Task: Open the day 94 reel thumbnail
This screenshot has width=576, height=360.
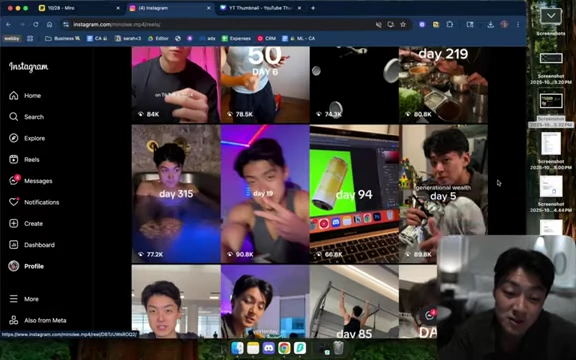Action: 354,194
